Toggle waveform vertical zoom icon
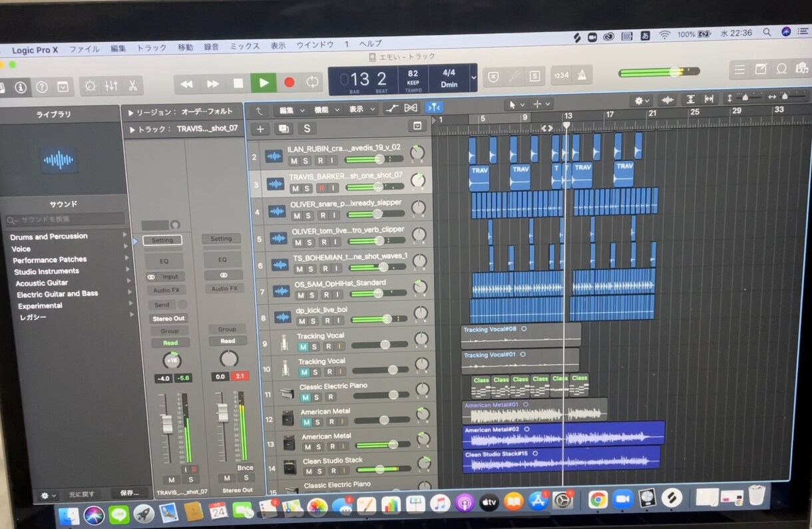This screenshot has width=812, height=529. 668,100
